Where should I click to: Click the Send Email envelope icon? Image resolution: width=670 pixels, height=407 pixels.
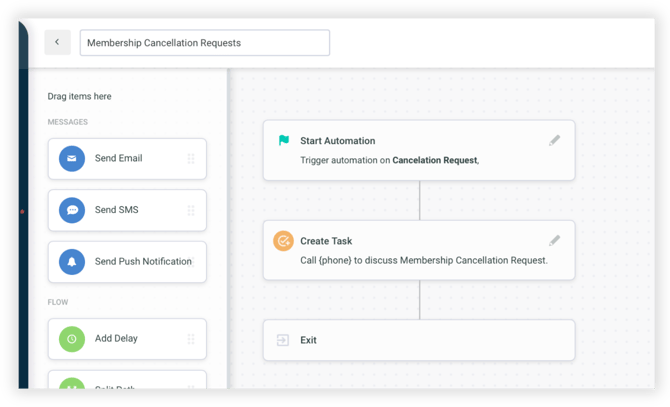coord(72,159)
